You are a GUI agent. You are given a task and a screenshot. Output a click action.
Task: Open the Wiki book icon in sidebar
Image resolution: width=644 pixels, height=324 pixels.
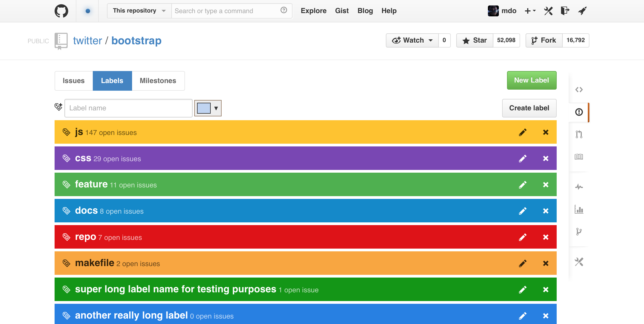(579, 157)
